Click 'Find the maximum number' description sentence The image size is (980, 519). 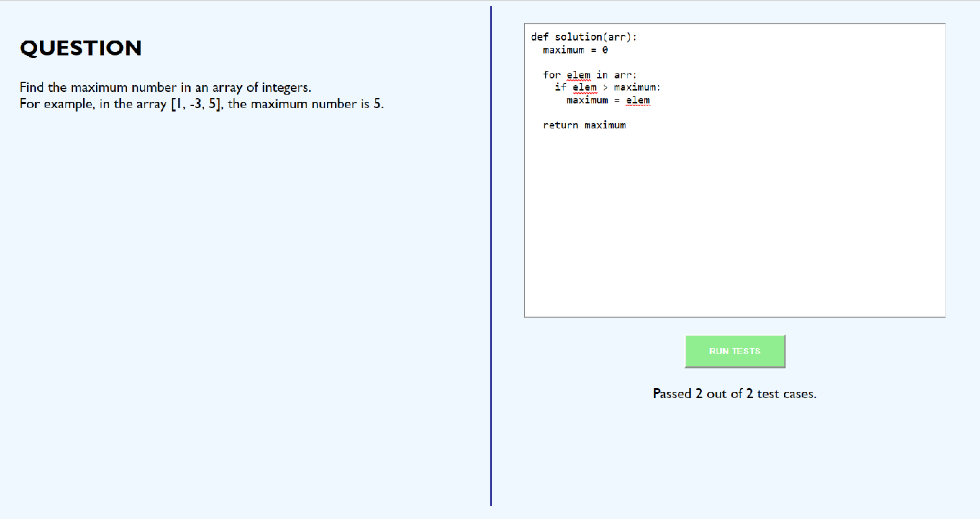pos(165,87)
